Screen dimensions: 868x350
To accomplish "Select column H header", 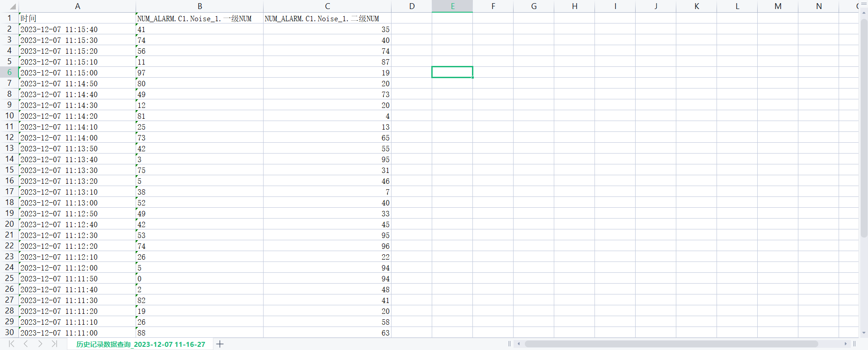I will tap(575, 6).
